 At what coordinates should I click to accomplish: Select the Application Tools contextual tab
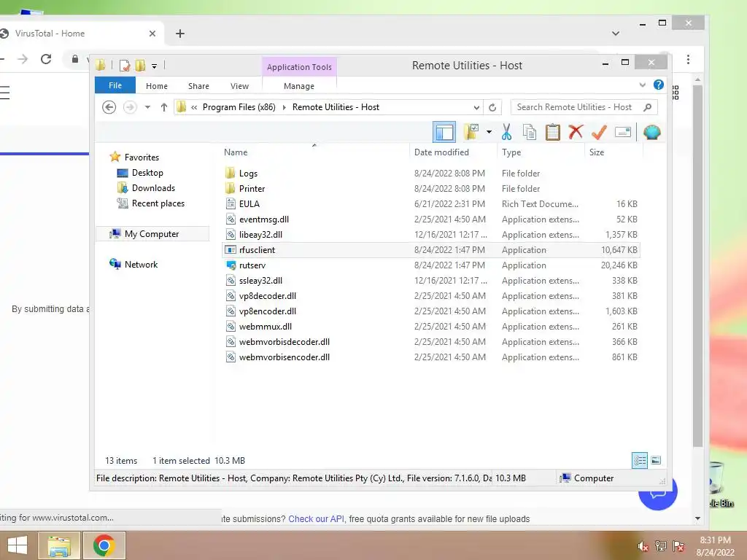coord(299,67)
